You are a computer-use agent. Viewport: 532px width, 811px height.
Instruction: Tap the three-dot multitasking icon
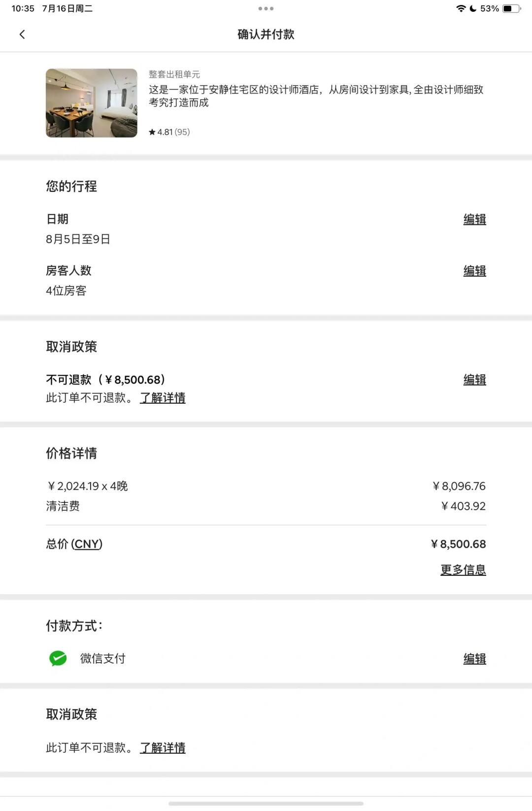tap(266, 8)
